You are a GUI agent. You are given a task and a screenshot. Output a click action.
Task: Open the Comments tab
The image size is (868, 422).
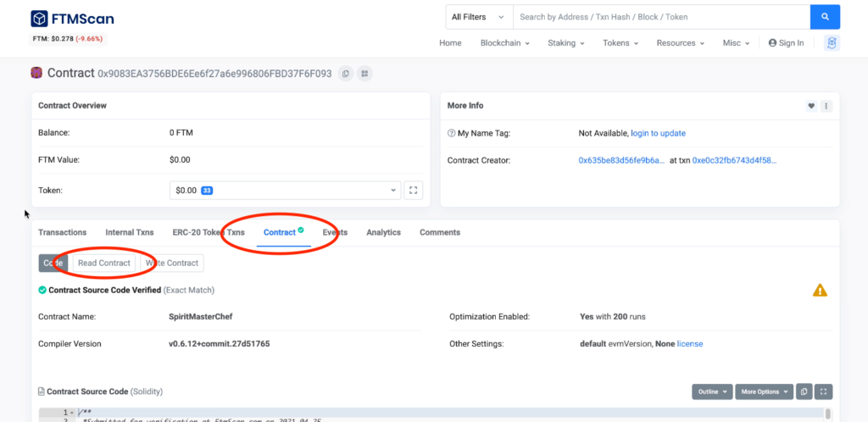(x=440, y=232)
